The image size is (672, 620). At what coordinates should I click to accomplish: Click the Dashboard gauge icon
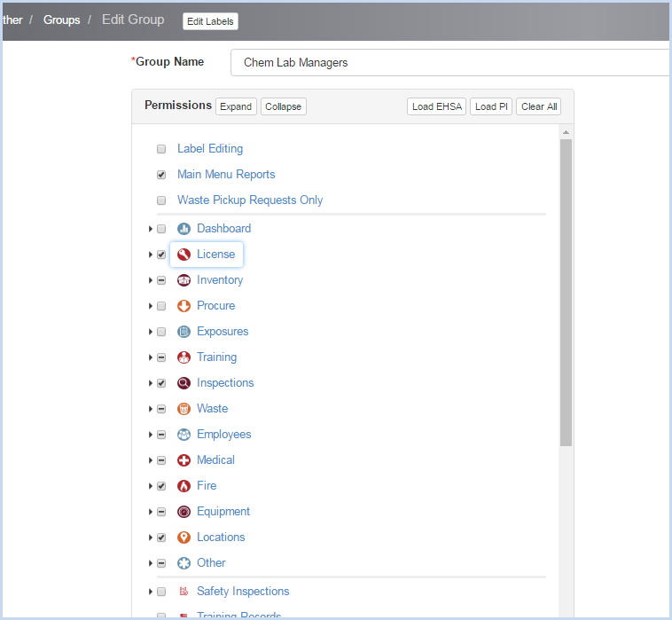click(184, 229)
